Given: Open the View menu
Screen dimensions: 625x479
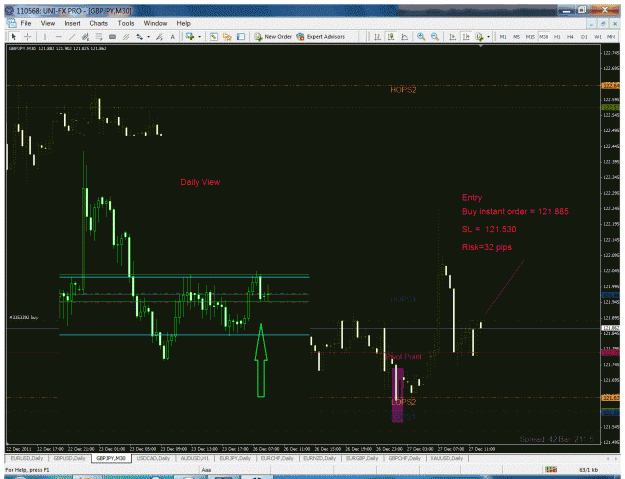Looking at the screenshot, I should pos(48,24).
